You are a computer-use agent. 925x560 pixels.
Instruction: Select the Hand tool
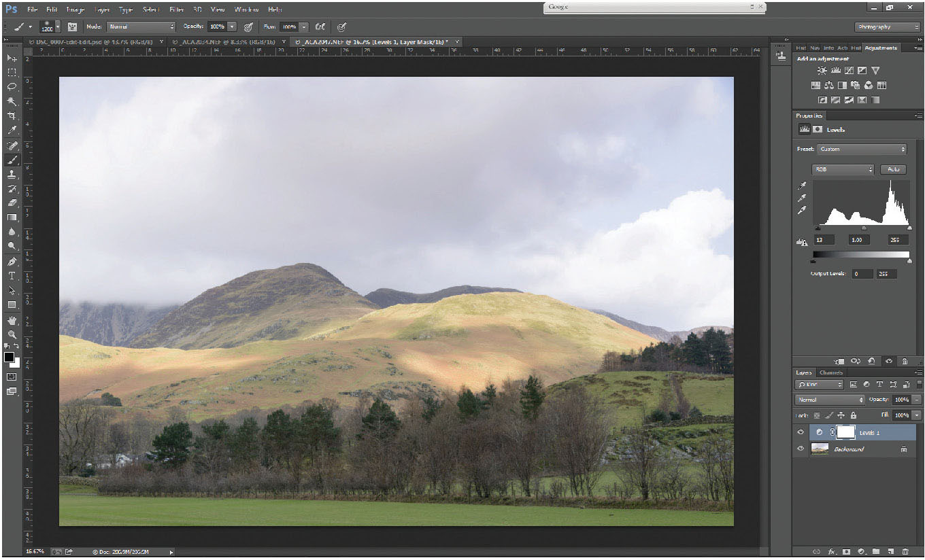(x=12, y=320)
